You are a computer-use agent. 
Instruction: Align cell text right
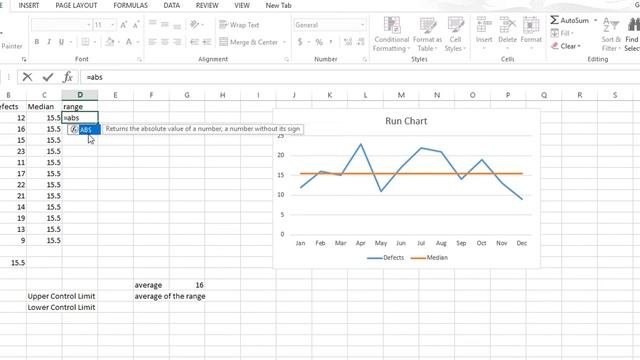pyautogui.click(x=177, y=42)
